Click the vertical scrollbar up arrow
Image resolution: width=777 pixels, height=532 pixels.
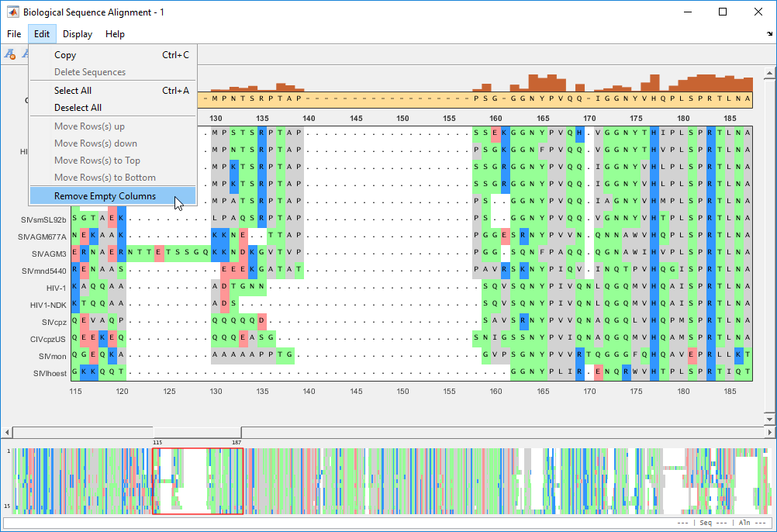point(768,74)
